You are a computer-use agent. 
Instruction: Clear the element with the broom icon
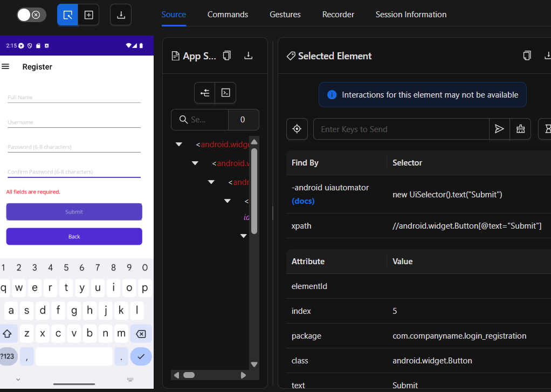(520, 129)
